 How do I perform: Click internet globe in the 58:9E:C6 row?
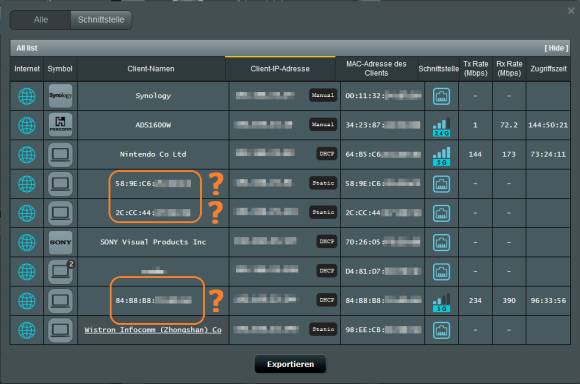click(x=27, y=184)
